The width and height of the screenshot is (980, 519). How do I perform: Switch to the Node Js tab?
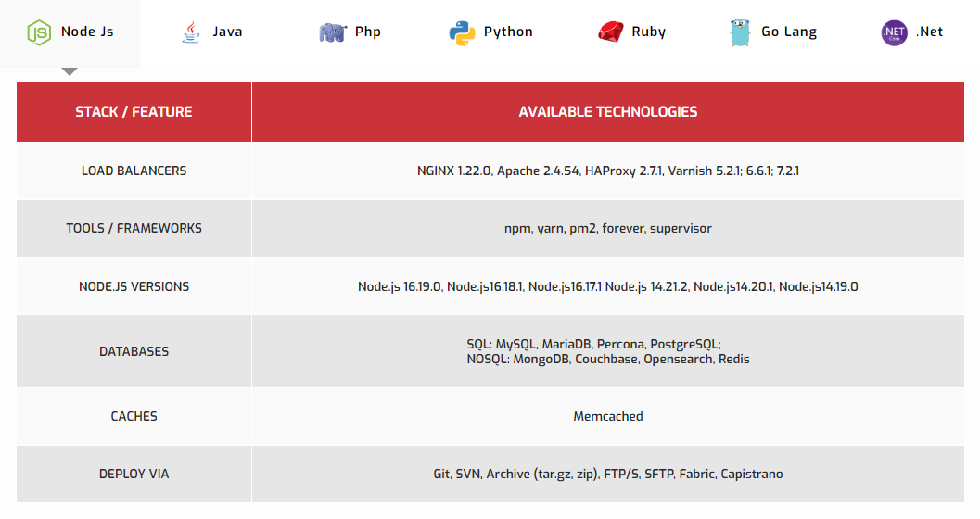point(70,33)
